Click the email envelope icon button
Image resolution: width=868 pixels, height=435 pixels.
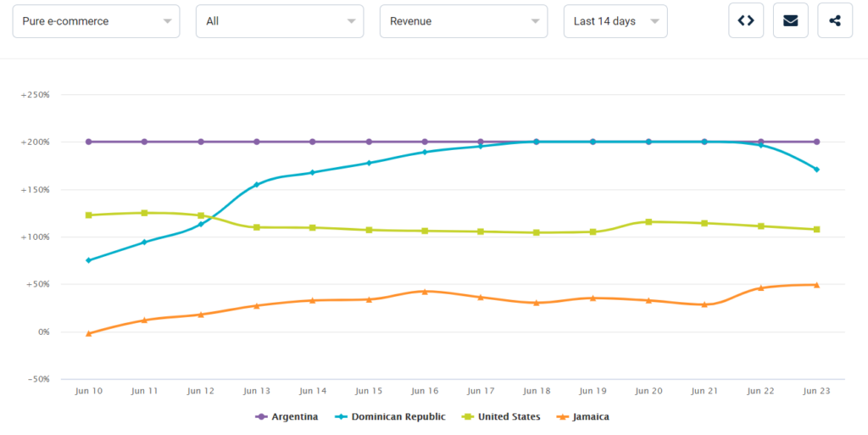791,20
